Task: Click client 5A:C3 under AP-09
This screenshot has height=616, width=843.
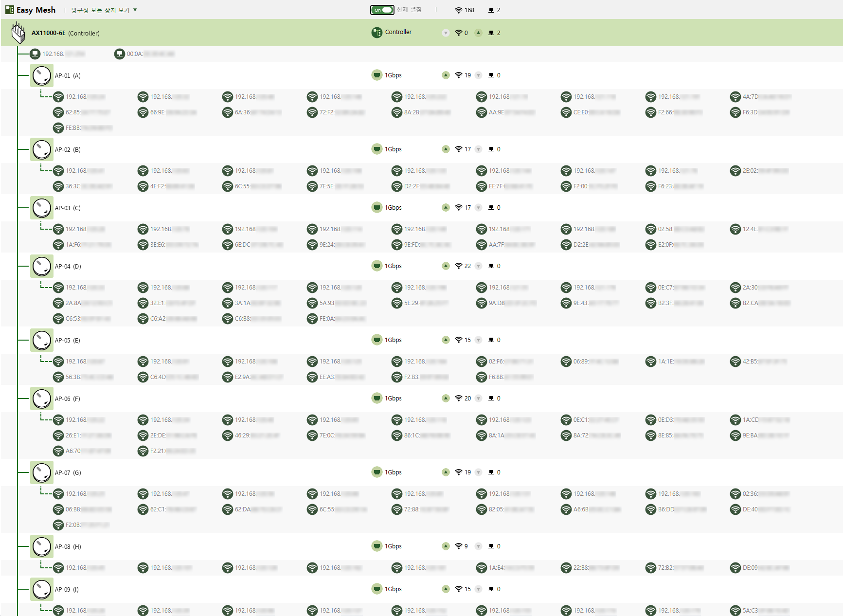Action: (760, 611)
